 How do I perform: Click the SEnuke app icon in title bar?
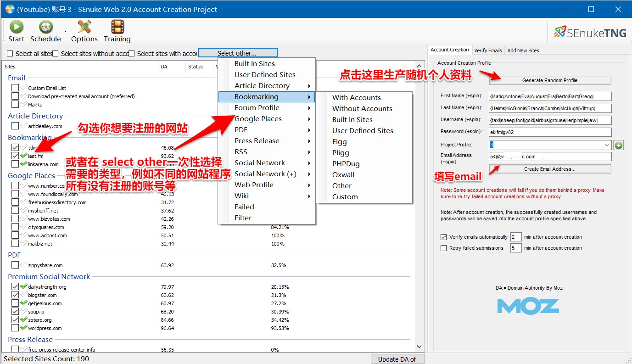pyautogui.click(x=10, y=9)
